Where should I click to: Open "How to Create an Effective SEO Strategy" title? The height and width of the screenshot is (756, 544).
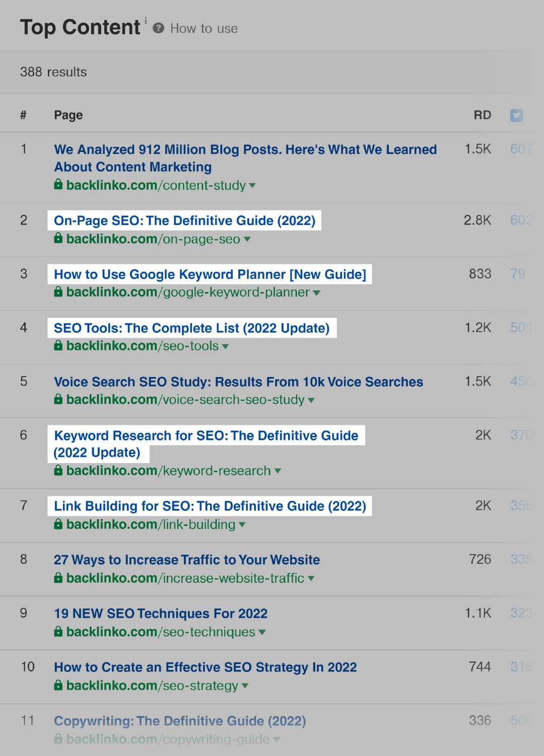[206, 667]
